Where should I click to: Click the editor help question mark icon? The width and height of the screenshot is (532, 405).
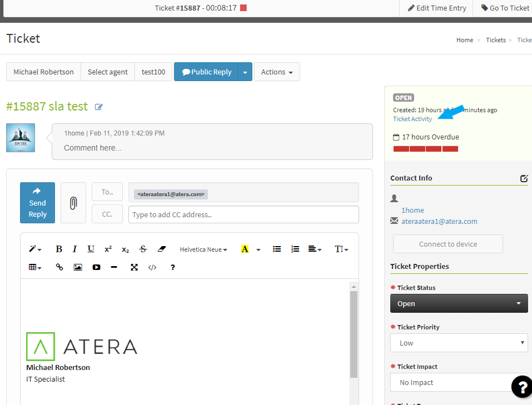(x=172, y=267)
